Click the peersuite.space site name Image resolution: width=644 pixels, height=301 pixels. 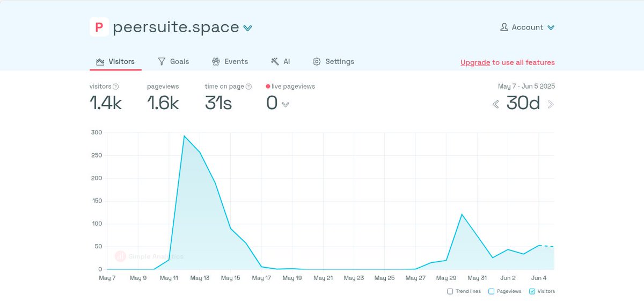tap(176, 27)
